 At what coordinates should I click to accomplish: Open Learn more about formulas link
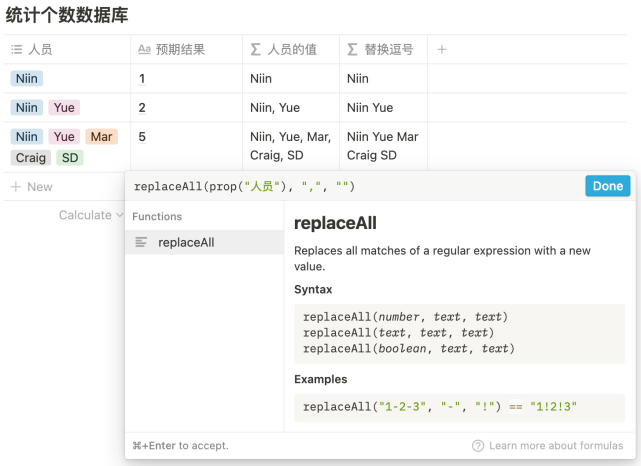click(x=556, y=446)
